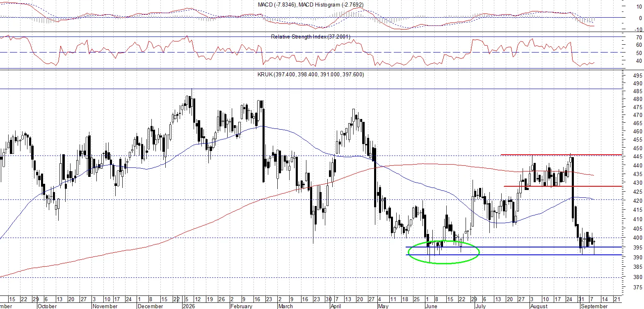
Task: Click the July month label on time axis
Action: (x=480, y=306)
